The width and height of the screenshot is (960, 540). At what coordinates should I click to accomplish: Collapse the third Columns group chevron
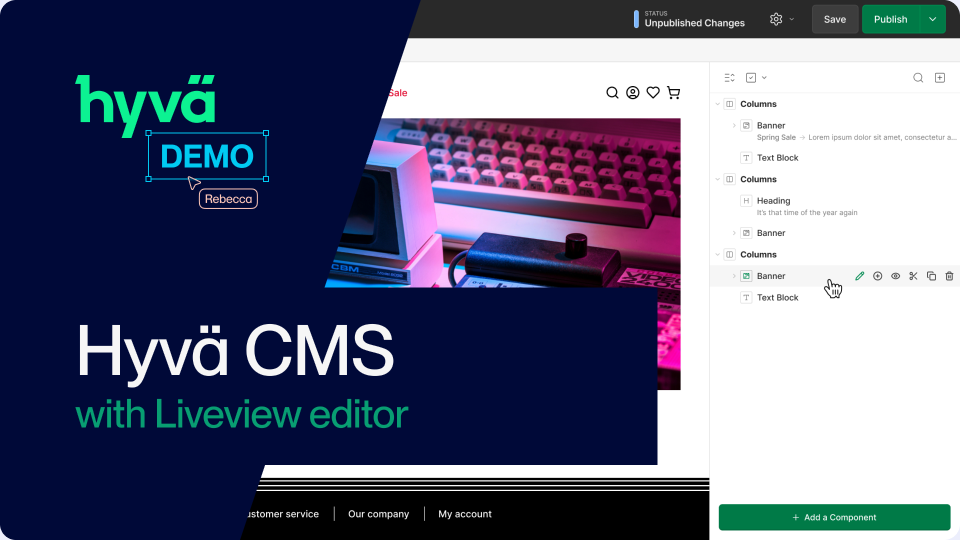[718, 255]
